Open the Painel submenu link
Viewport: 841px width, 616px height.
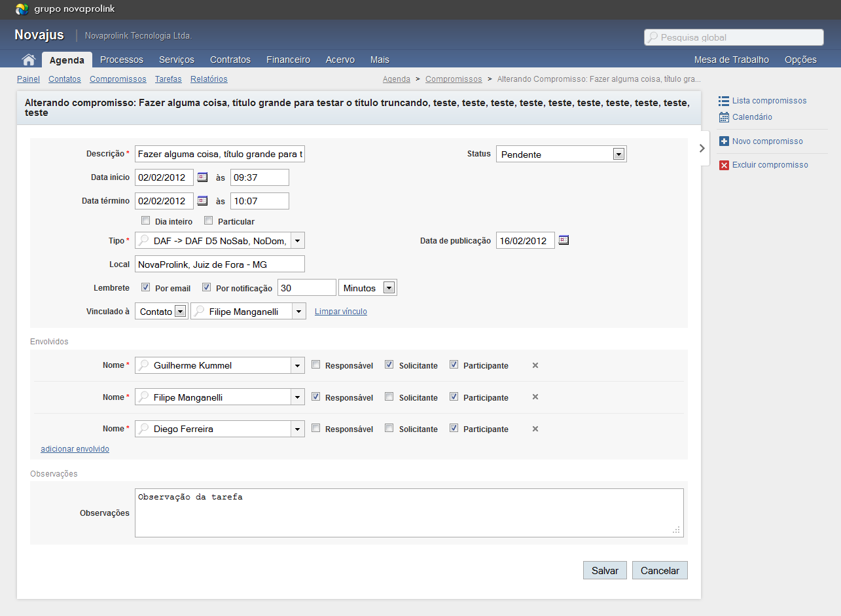[28, 79]
